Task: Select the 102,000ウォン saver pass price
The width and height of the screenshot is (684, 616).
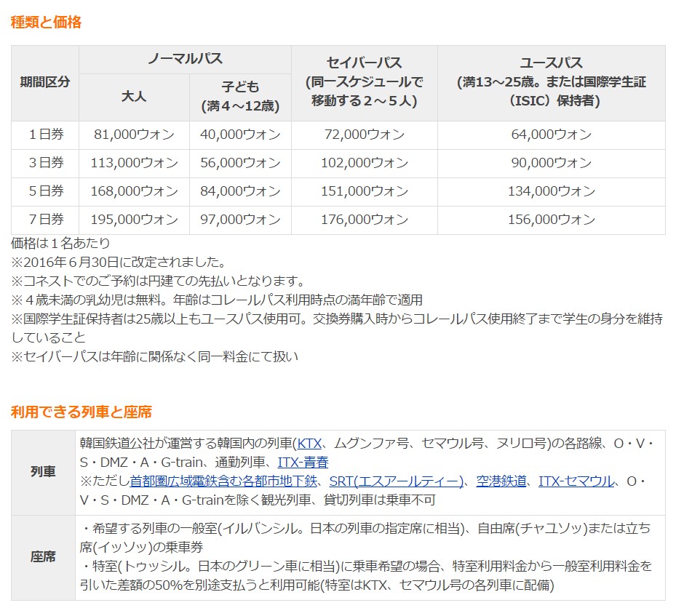Action: [x=364, y=163]
